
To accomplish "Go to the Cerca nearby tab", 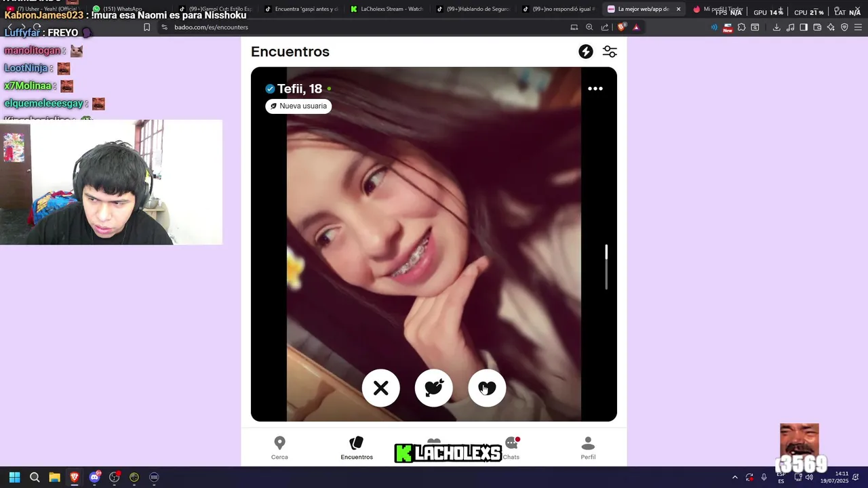I will tap(279, 448).
